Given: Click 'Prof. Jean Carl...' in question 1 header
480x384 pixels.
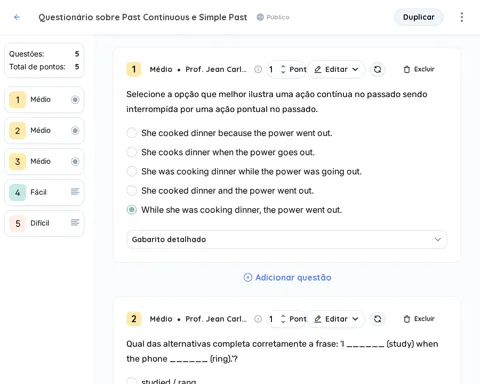Looking at the screenshot, I should pyautogui.click(x=216, y=69).
